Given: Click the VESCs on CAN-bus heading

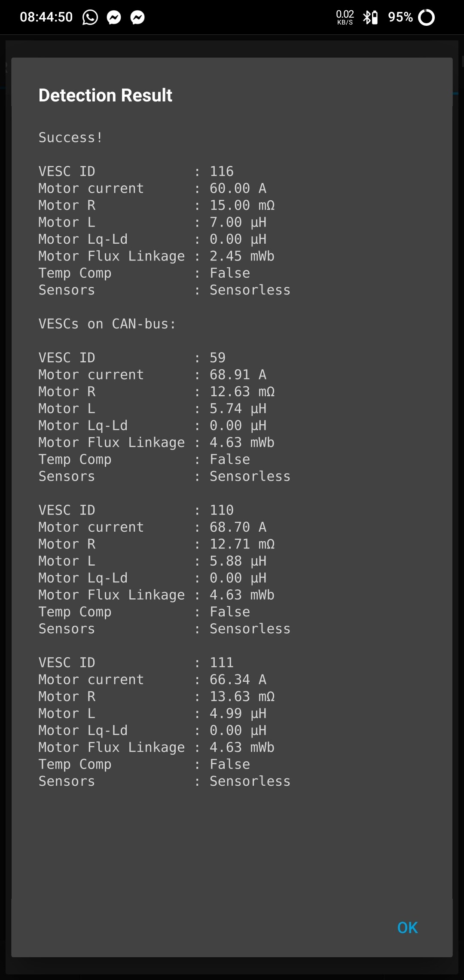Looking at the screenshot, I should click(107, 324).
